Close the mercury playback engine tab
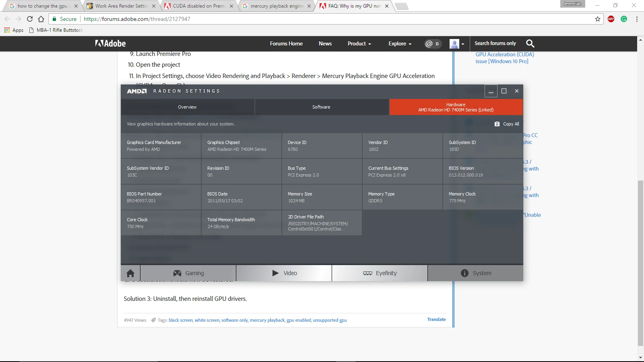The width and height of the screenshot is (644, 362). pyautogui.click(x=309, y=6)
